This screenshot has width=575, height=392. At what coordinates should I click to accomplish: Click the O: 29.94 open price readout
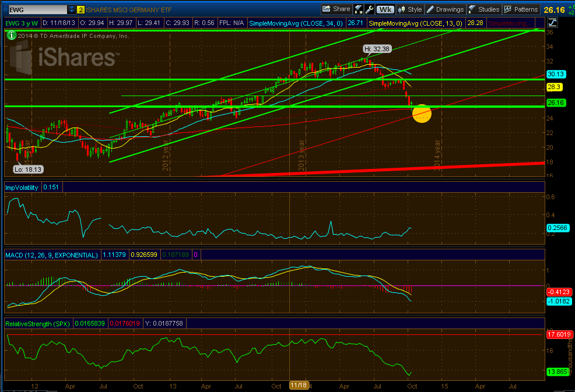tap(93, 23)
